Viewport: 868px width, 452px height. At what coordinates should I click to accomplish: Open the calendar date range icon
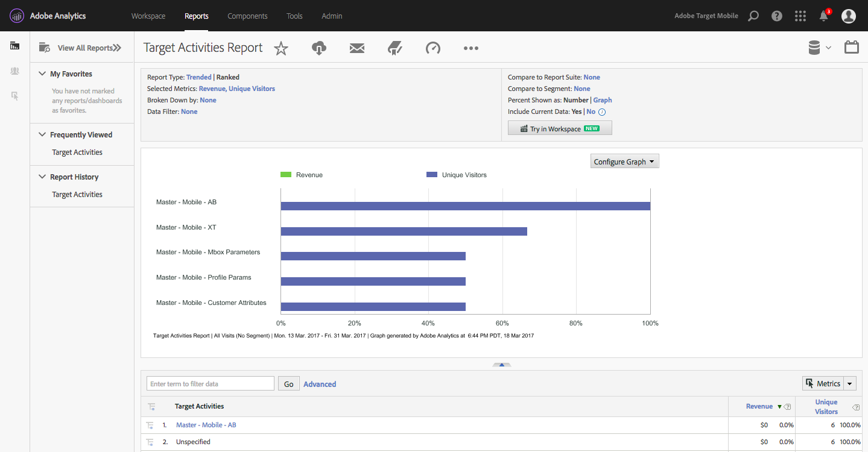pos(852,47)
